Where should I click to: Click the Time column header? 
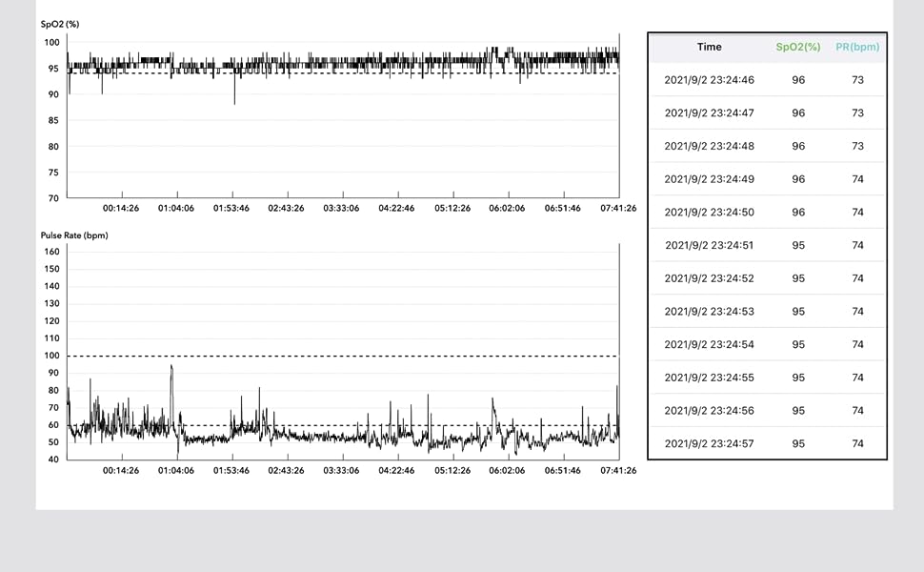click(709, 47)
